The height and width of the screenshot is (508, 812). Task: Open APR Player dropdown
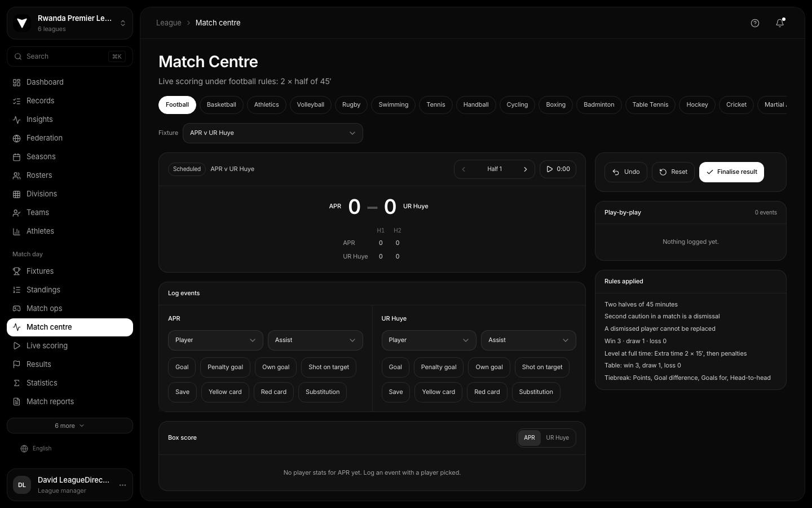tap(215, 340)
